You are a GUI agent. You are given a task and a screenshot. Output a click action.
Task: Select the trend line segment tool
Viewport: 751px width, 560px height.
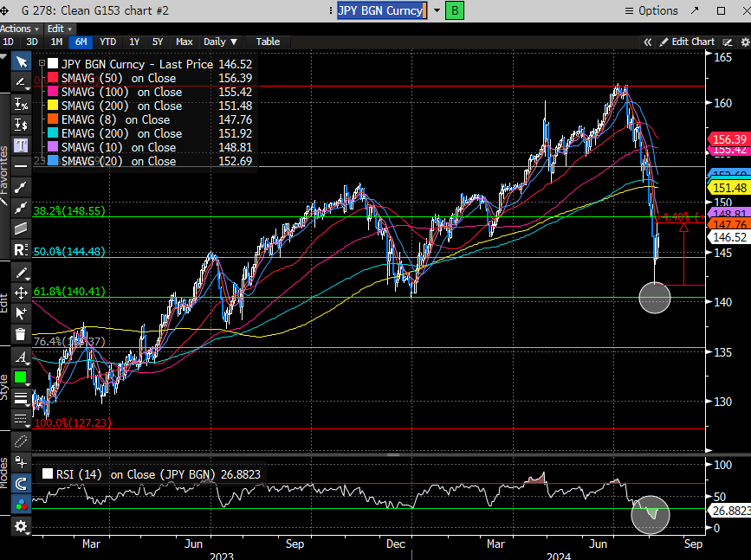click(x=21, y=187)
